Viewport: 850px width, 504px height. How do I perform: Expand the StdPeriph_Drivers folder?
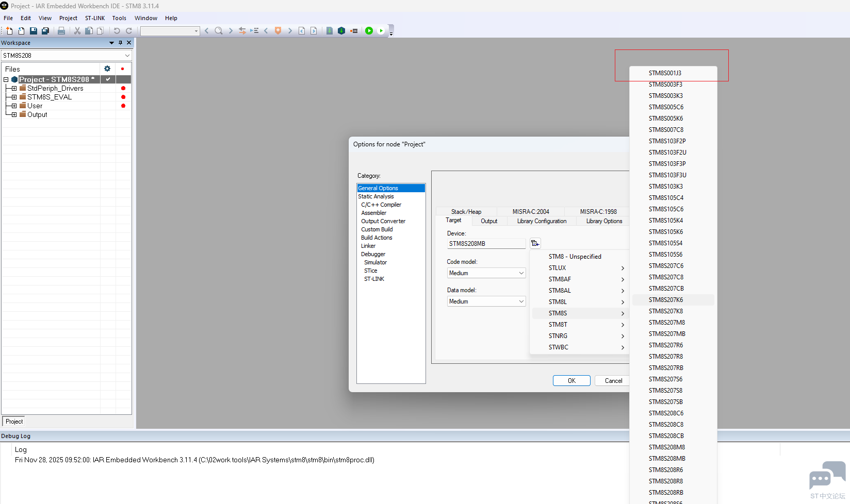(x=14, y=88)
